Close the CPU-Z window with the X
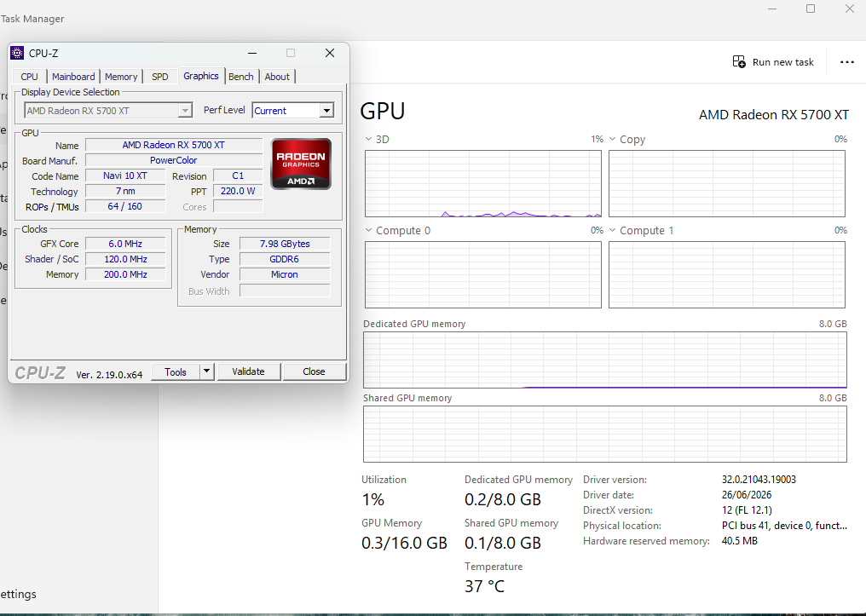 (330, 53)
